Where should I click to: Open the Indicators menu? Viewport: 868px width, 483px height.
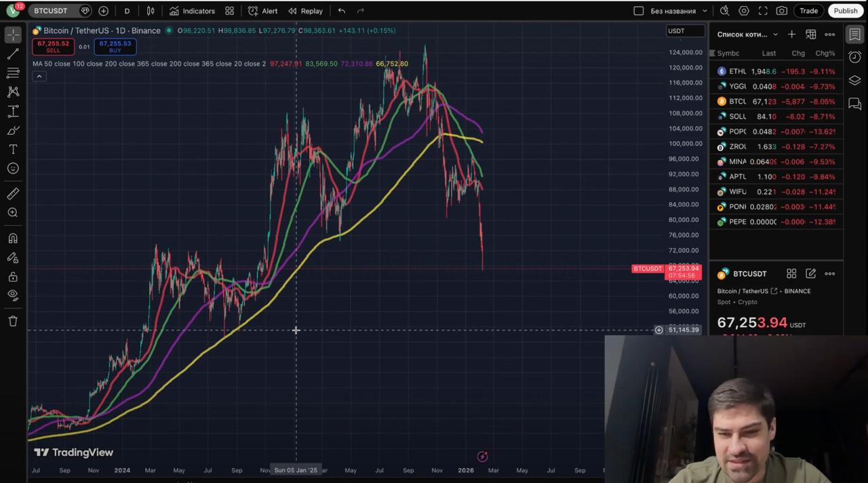192,11
